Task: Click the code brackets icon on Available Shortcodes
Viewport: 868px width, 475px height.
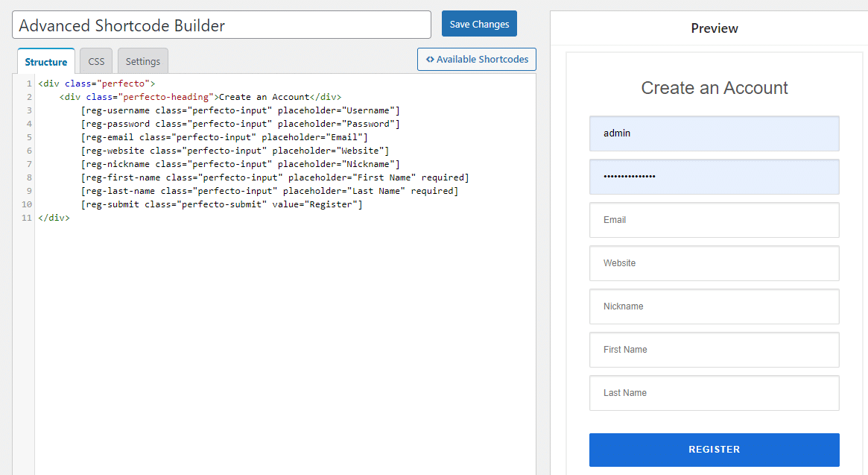Action: pyautogui.click(x=430, y=60)
